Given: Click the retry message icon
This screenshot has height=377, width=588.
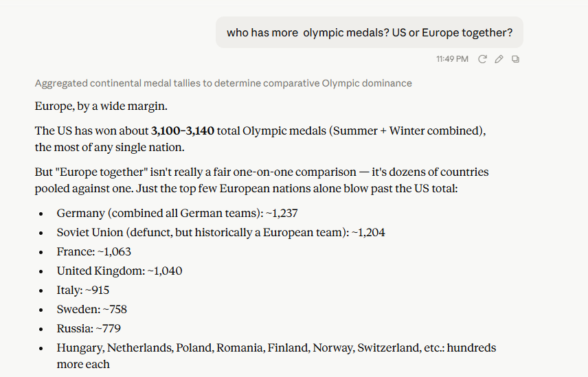Looking at the screenshot, I should (482, 59).
